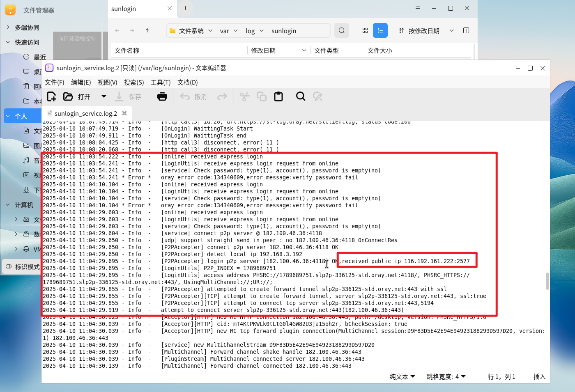Open the 文档(D) menu
Screen dimensions: 575x392
(188, 83)
